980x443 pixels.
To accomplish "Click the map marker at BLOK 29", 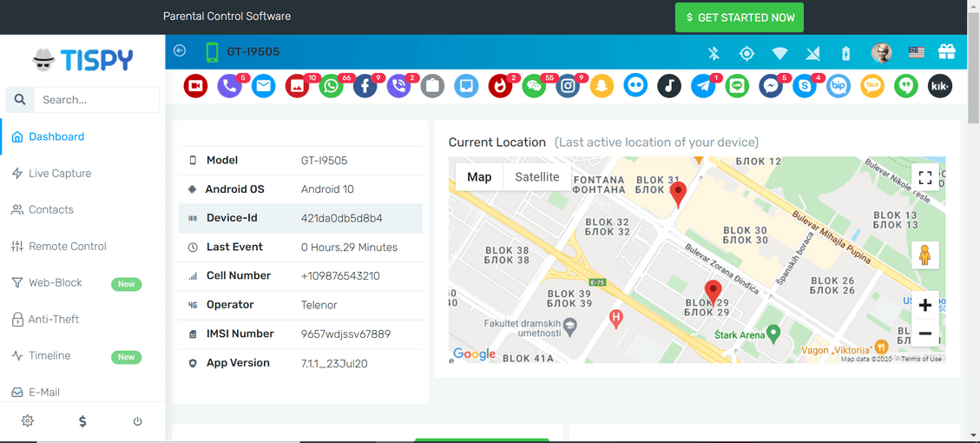I will click(714, 294).
